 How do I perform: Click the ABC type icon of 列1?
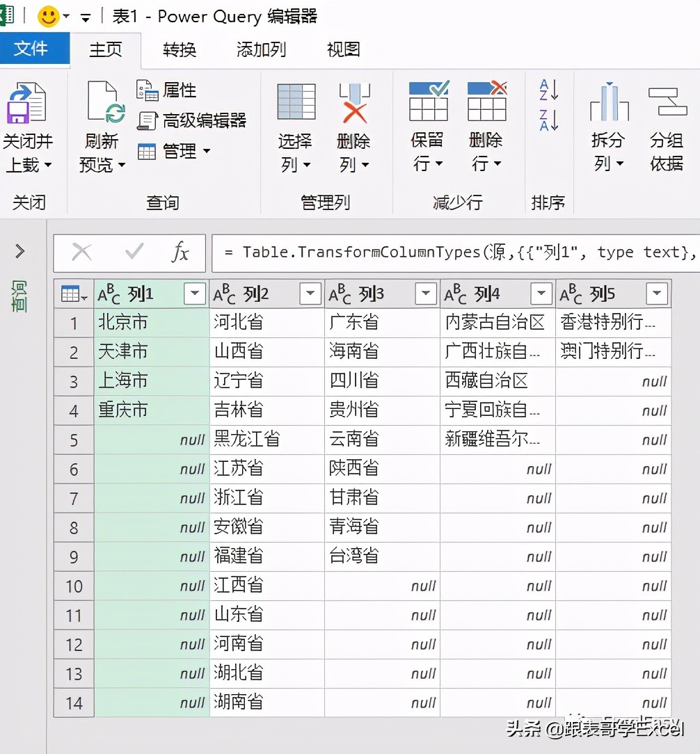point(109,294)
